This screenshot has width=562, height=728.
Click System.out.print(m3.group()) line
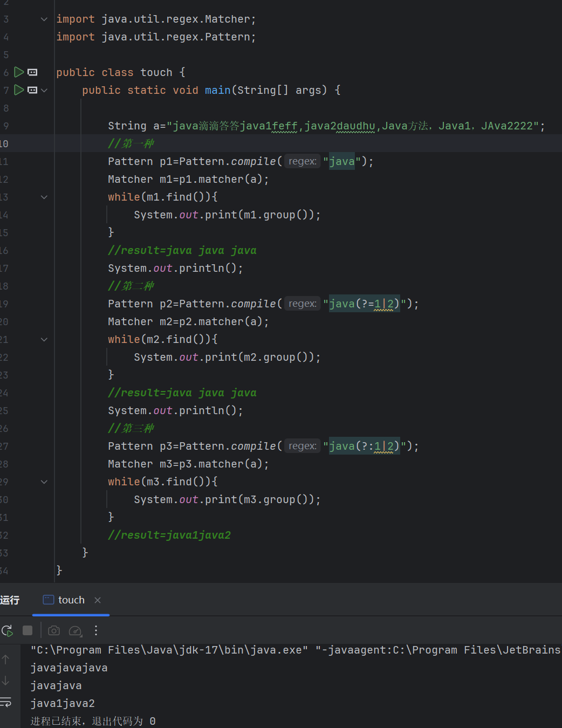pyautogui.click(x=227, y=499)
